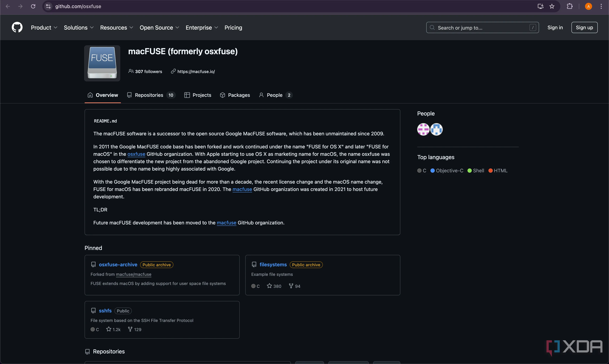Bookmark this page with star icon
Viewport: 609px width, 364px height.
(552, 6)
